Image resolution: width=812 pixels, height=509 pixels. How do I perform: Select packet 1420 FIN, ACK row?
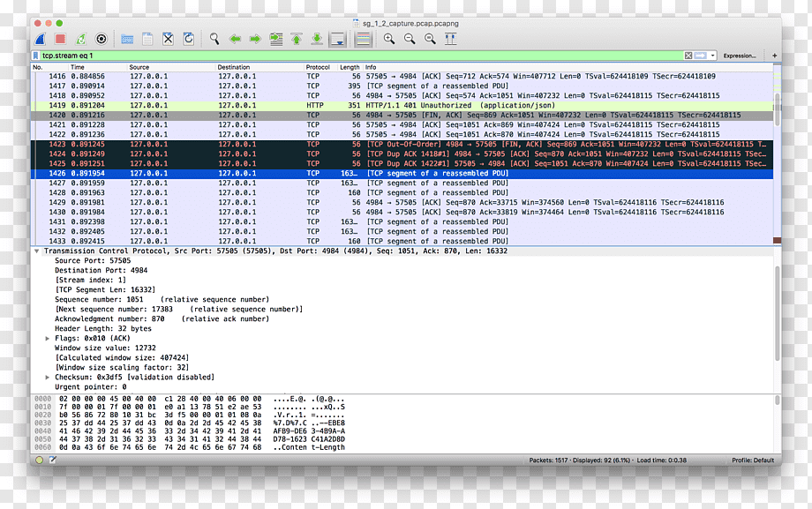402,115
